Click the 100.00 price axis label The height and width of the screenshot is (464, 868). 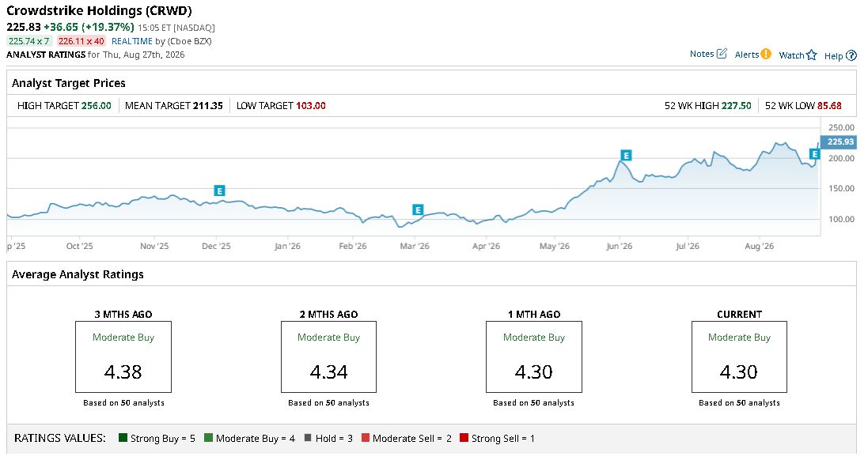click(841, 220)
